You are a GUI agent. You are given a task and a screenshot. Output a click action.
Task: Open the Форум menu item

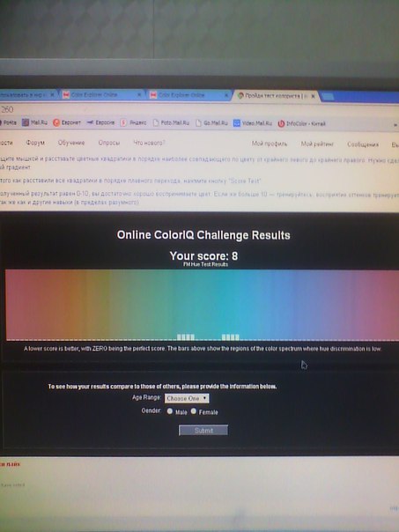click(x=35, y=143)
